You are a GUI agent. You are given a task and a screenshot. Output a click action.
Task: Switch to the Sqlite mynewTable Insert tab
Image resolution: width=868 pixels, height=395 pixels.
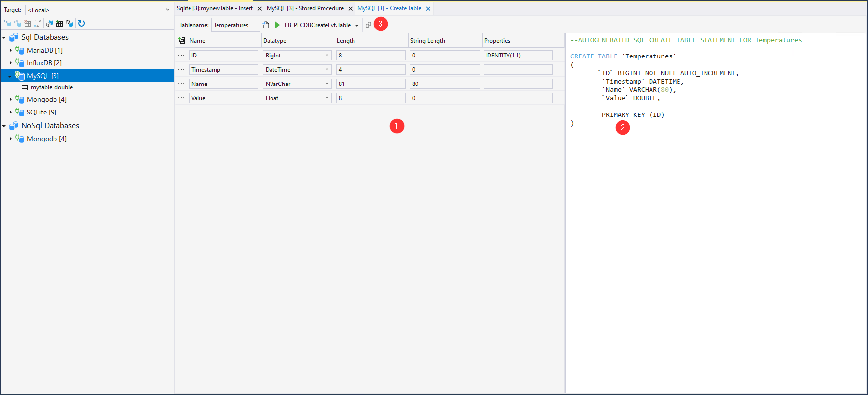pyautogui.click(x=215, y=8)
